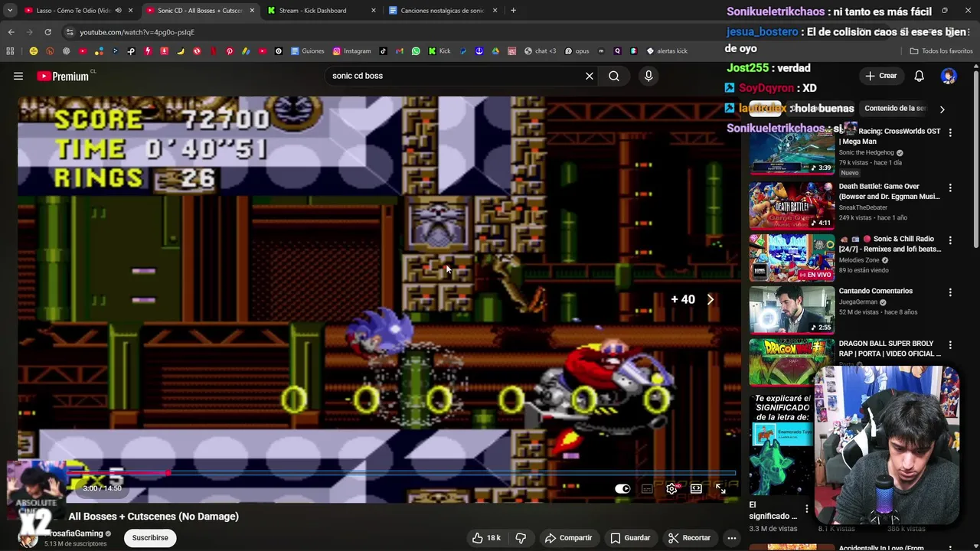Open options for Dragon Ball Super Broly Rap
The height and width of the screenshot is (551, 980).
(x=950, y=345)
